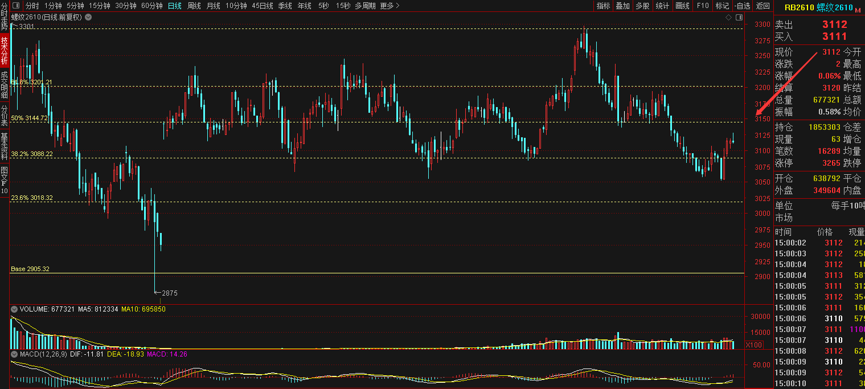Add to 自选 watchlist
Image resolution: width=865 pixels, height=389 pixels.
(743, 6)
